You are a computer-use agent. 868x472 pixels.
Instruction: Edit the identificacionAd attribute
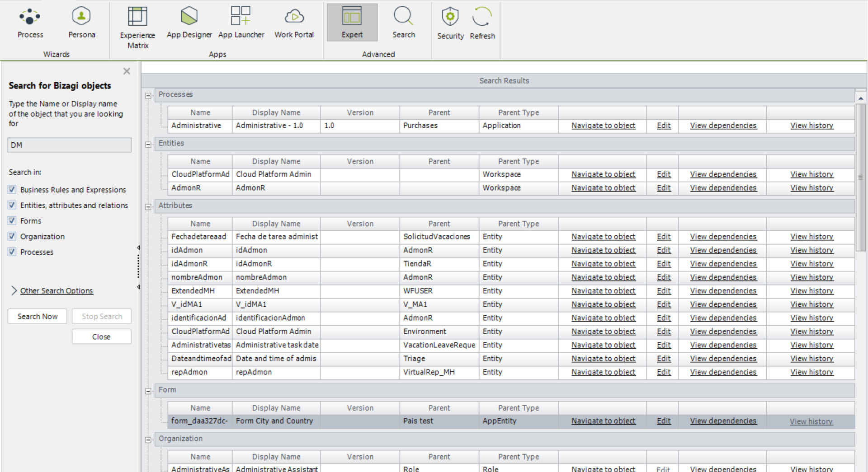[664, 318]
